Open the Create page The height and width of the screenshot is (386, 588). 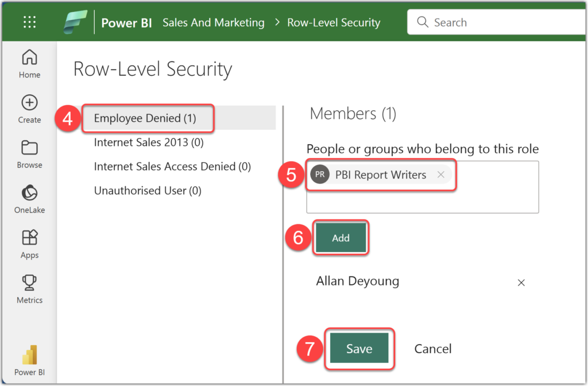[30, 109]
